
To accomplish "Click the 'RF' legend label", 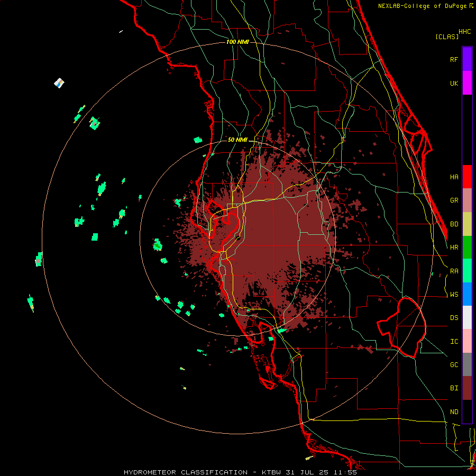I will (454, 59).
